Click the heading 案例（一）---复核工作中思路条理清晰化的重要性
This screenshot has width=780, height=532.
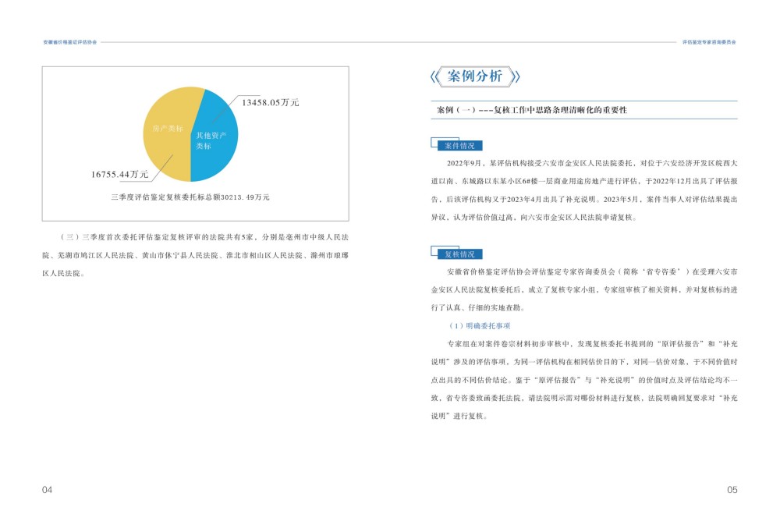[x=532, y=110]
